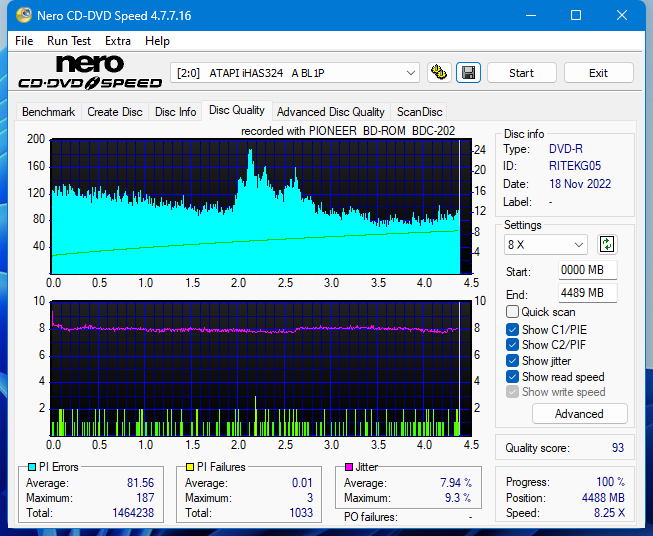Open the Help menu

pyautogui.click(x=157, y=41)
